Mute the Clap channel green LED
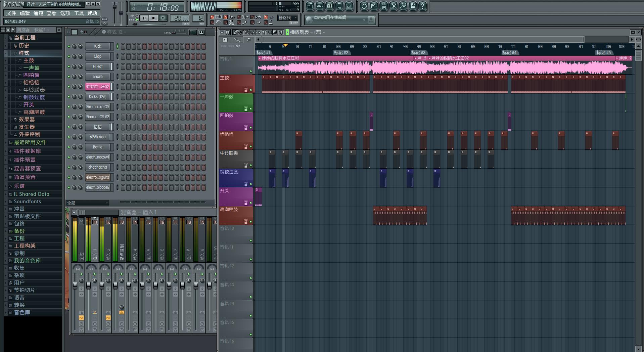This screenshot has height=352, width=644. [x=69, y=56]
